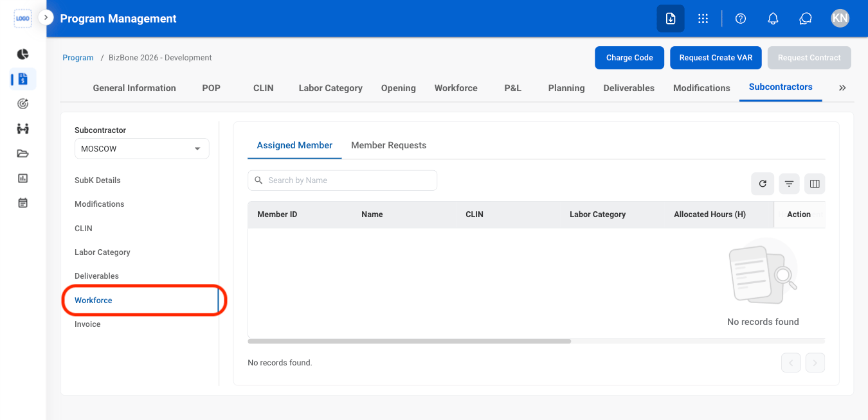Open the target goal sidebar icon
The width and height of the screenshot is (868, 420).
23,103
